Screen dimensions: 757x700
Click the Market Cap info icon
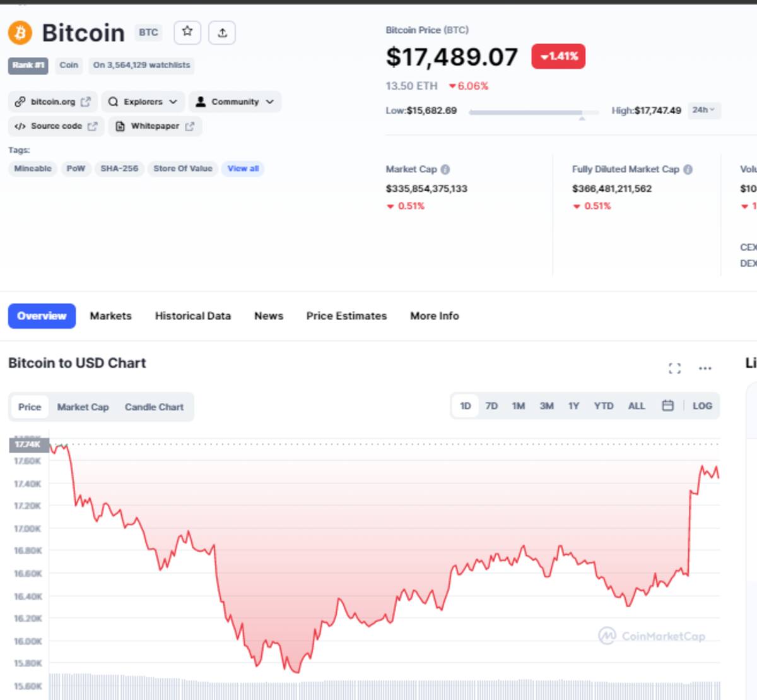point(445,169)
